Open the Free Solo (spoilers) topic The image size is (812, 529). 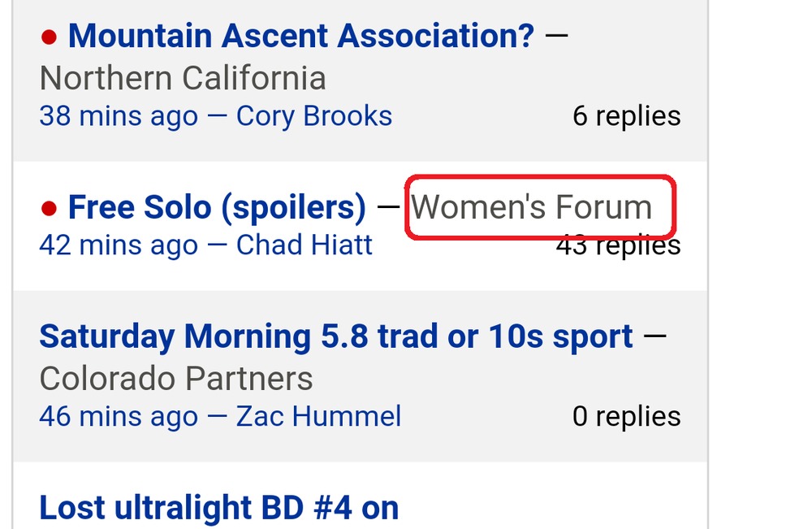point(217,208)
